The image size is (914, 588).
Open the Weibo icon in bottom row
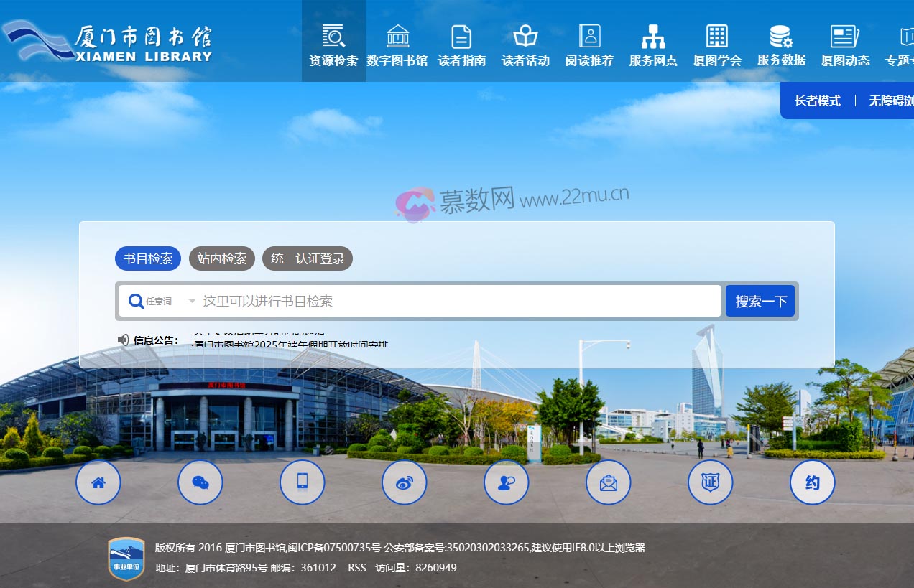click(405, 482)
